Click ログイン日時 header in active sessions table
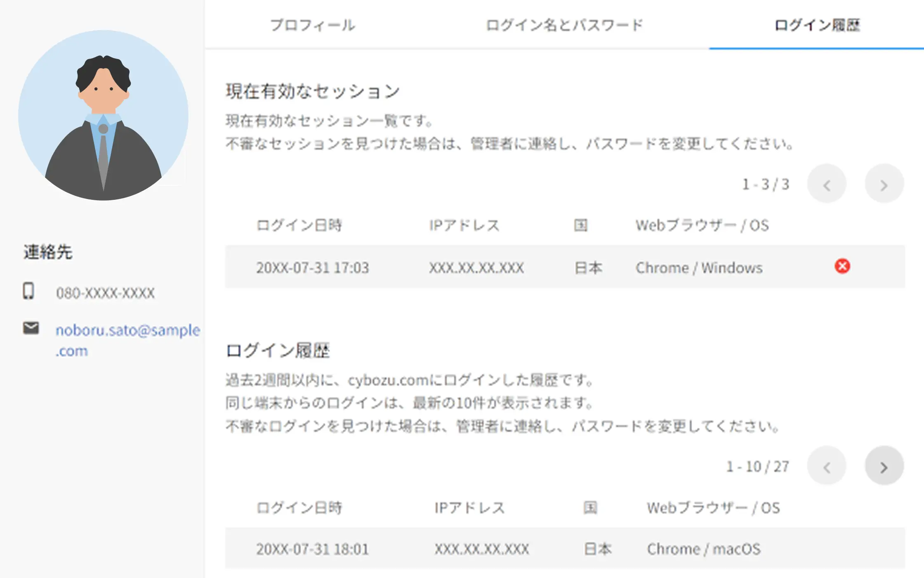924x578 pixels. 299,225
